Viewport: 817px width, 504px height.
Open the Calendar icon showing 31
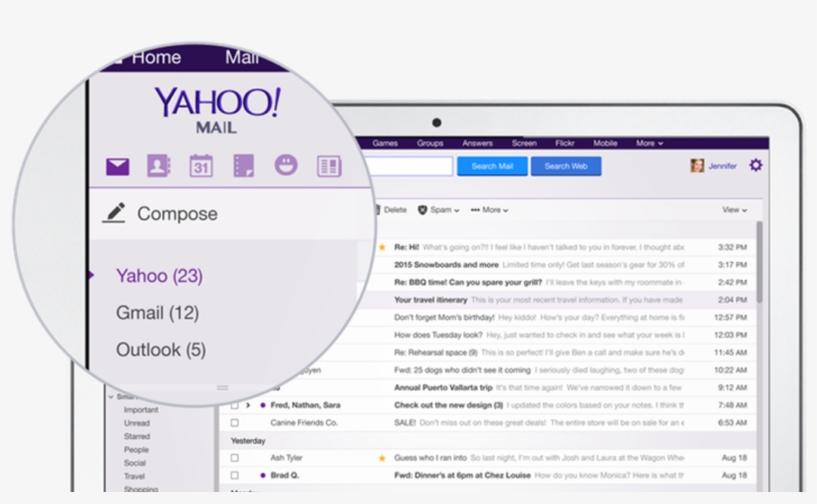[201, 166]
